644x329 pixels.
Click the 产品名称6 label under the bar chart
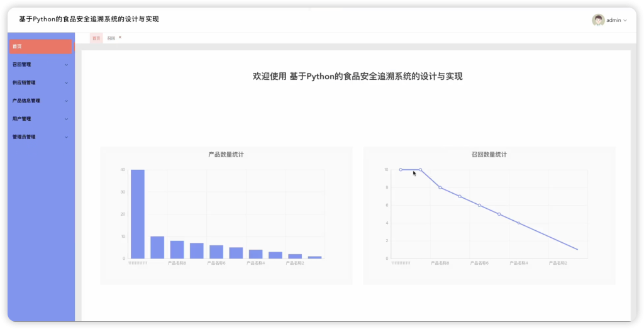(x=216, y=263)
